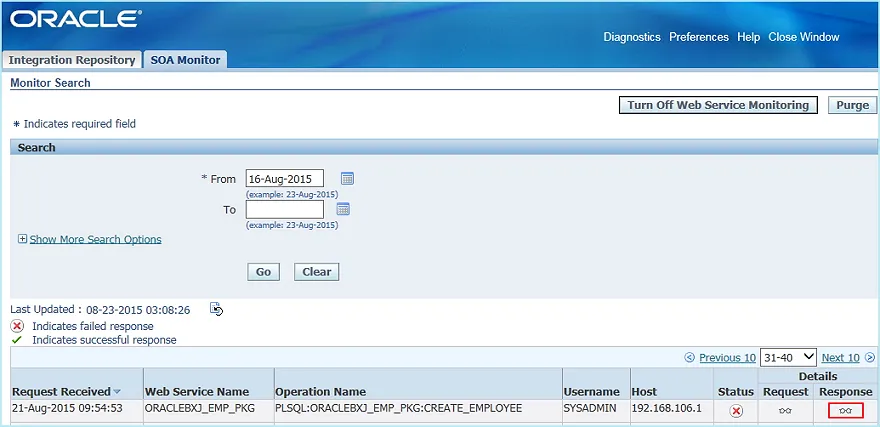The image size is (880, 427).
Task: Click the empty To date field
Action: pyautogui.click(x=285, y=209)
